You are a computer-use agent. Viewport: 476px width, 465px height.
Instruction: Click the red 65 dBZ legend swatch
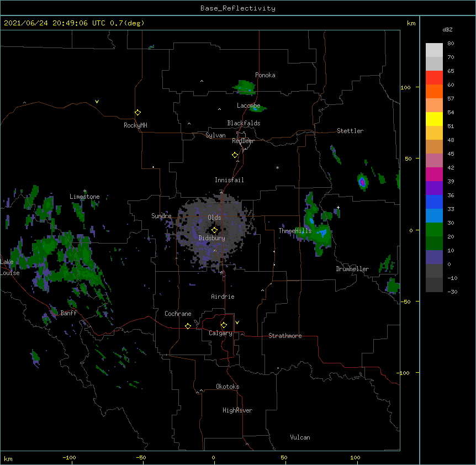(434, 77)
